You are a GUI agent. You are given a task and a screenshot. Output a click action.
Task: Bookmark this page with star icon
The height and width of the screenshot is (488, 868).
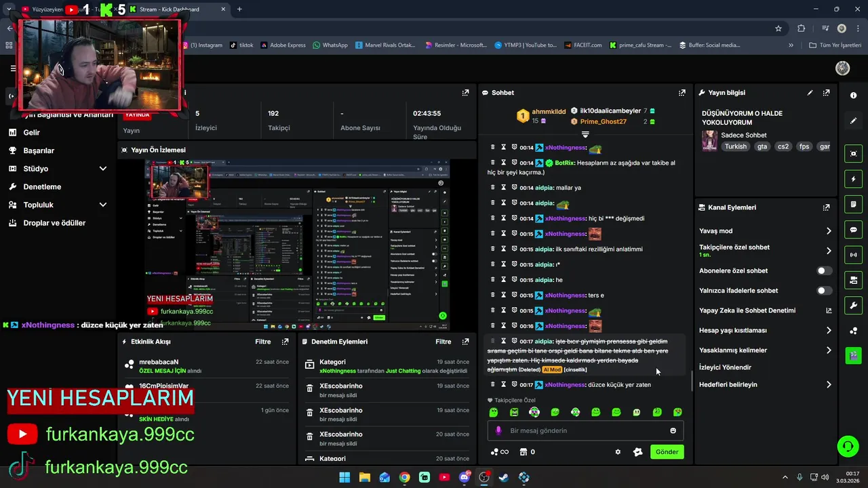778,28
